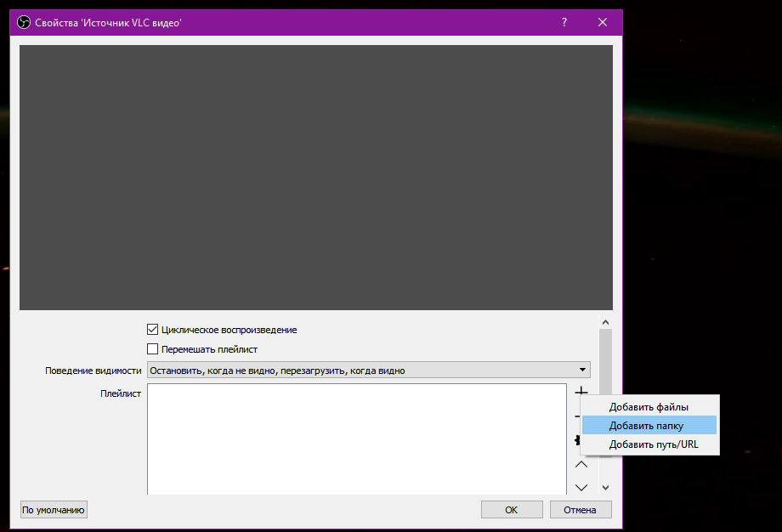Viewport: 782px width, 532px height.
Task: Click the move up arrow beside playlist
Action: pyautogui.click(x=581, y=464)
